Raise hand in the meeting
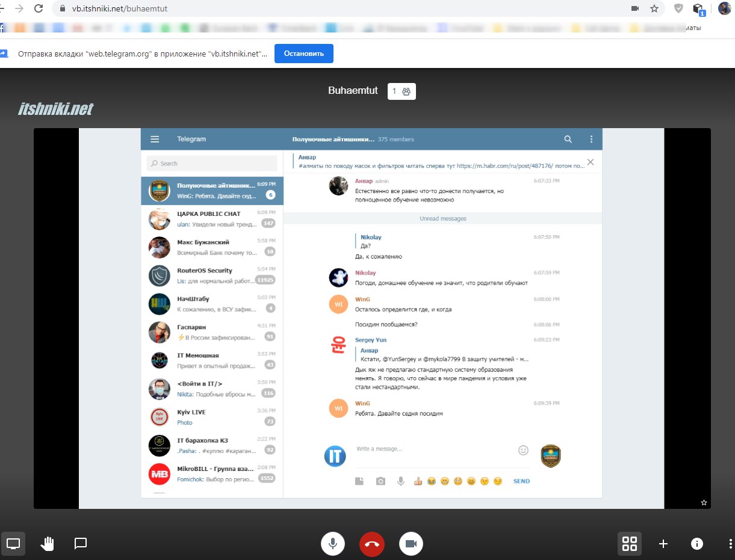The image size is (735, 560). [47, 544]
